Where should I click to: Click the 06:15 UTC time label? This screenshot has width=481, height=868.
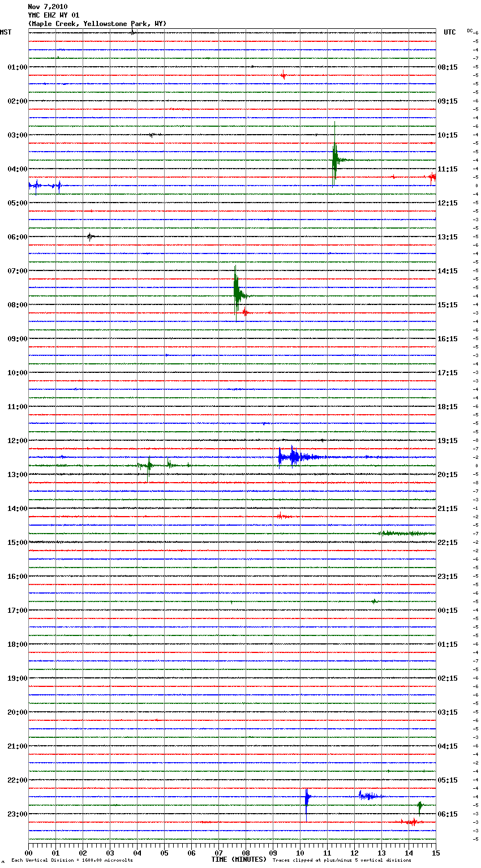[448, 814]
